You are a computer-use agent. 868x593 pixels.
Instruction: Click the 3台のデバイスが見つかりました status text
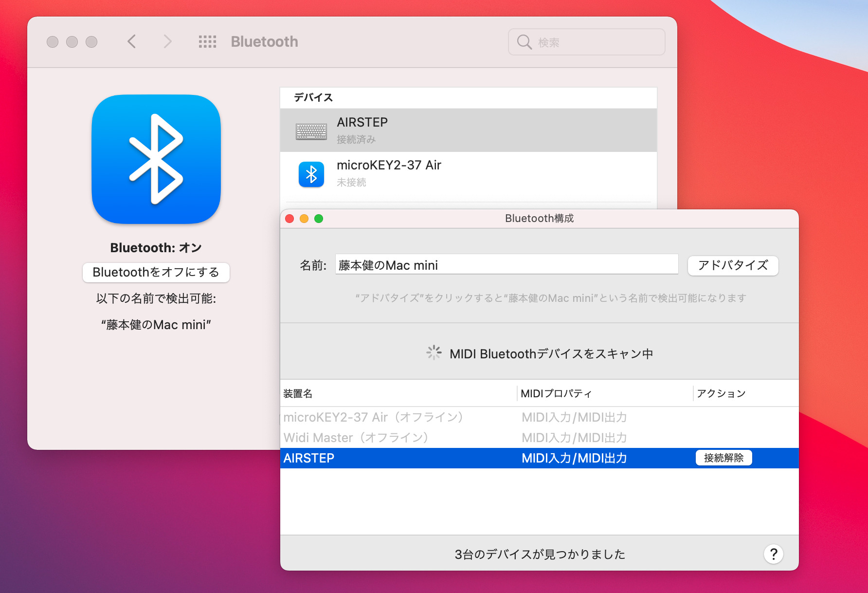point(540,554)
